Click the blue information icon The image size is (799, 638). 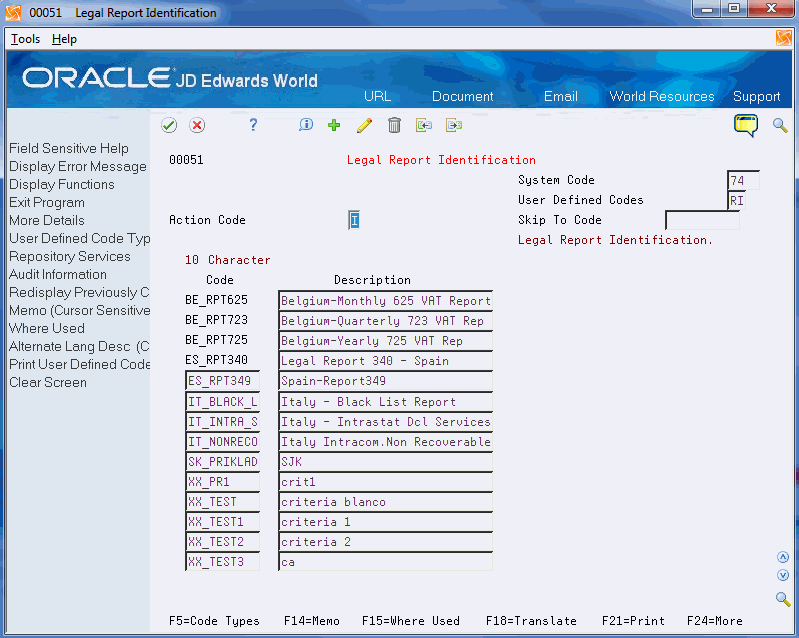point(306,125)
